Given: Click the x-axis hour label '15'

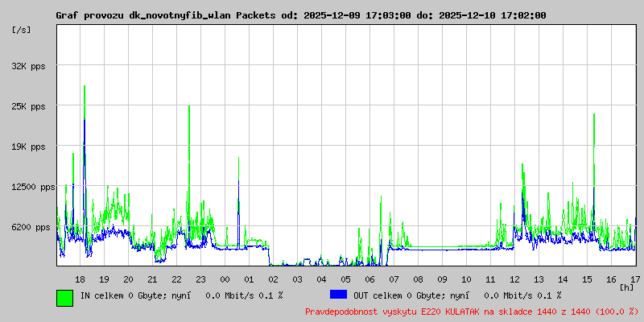Looking at the screenshot, I should click(x=587, y=279).
